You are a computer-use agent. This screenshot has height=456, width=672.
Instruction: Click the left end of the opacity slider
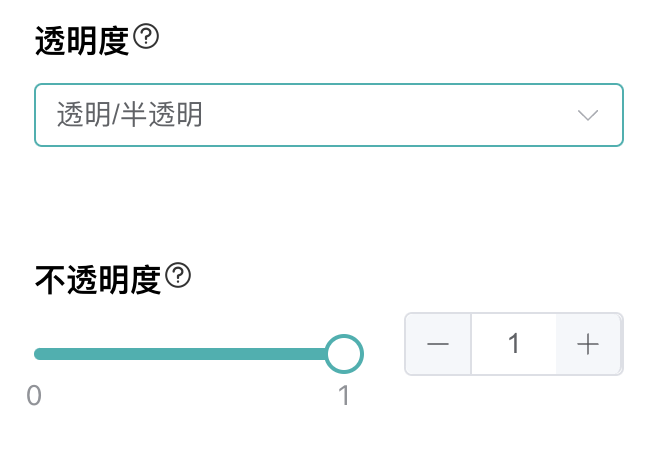(38, 353)
